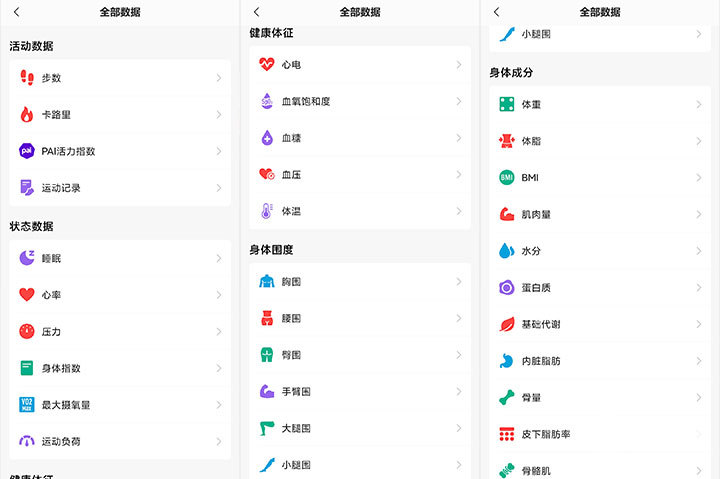Viewport: 720px width, 479px height.
Task: Select the red heart icon beside 心率
Action: (x=27, y=294)
